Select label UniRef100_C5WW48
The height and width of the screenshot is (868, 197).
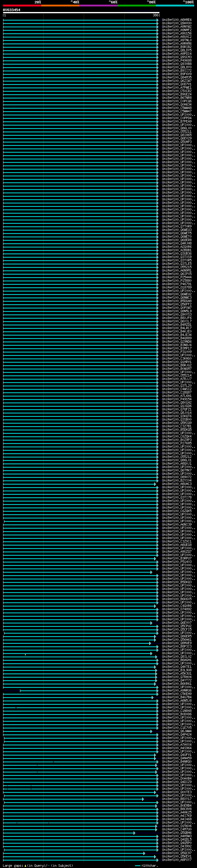pyautogui.click(x=176, y=108)
